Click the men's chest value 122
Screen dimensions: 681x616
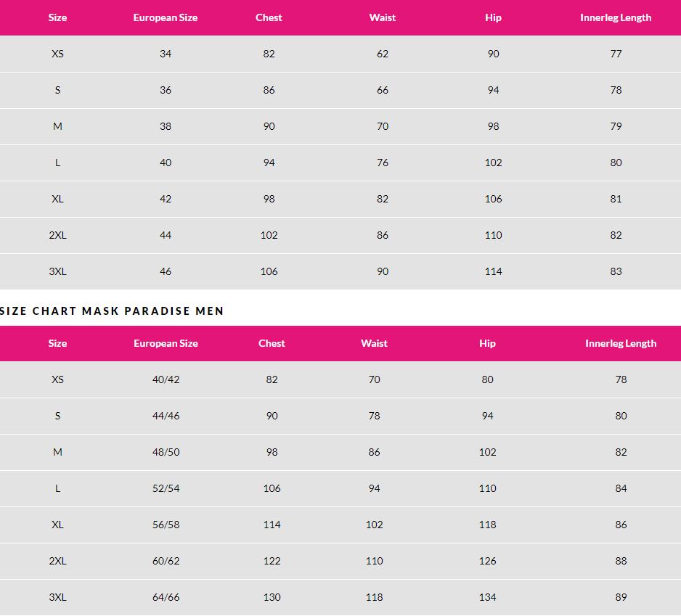272,561
